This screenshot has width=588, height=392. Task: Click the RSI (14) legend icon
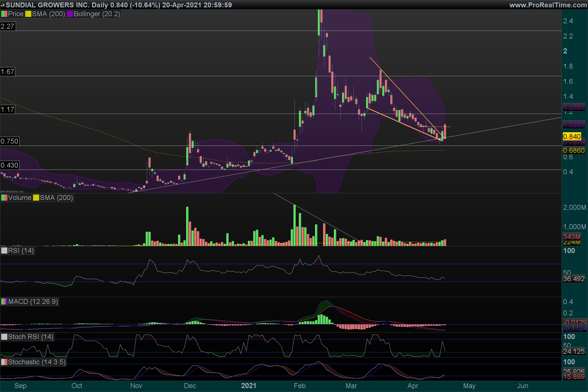click(4, 250)
